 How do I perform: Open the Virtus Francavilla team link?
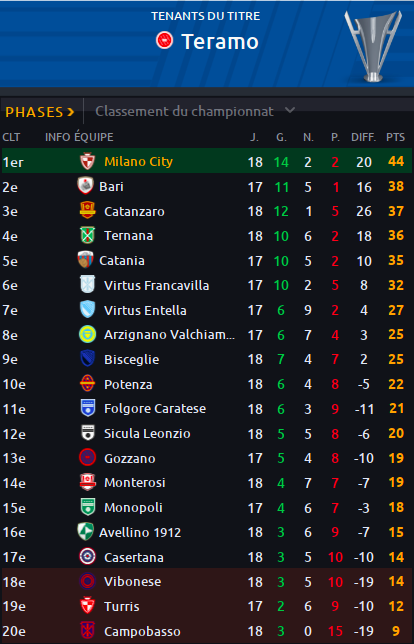156,285
